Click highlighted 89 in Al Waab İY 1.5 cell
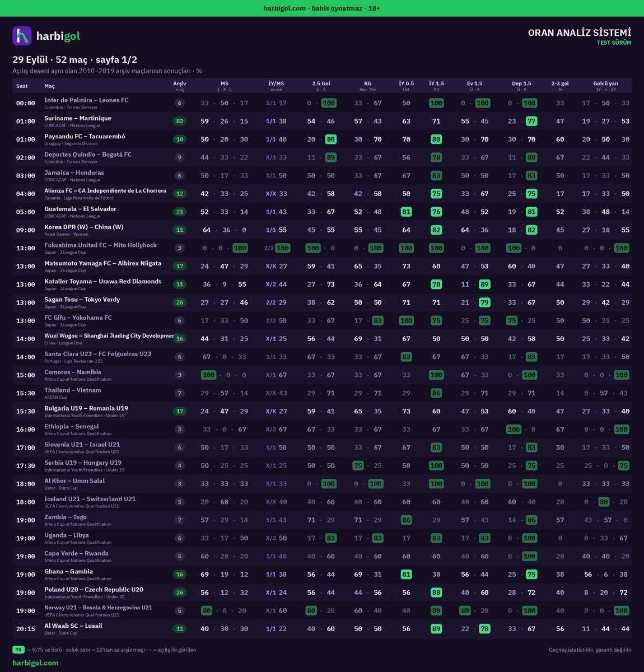This screenshot has width=644, height=672. (436, 629)
